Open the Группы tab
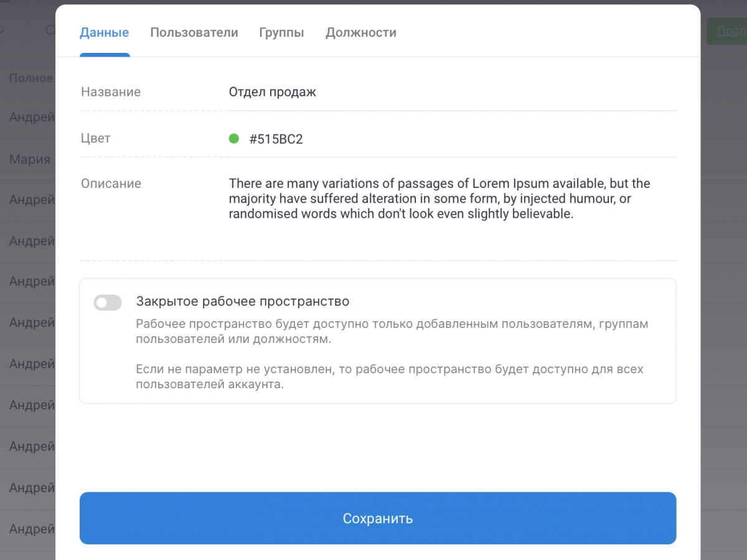This screenshot has width=747, height=560. pos(281,33)
